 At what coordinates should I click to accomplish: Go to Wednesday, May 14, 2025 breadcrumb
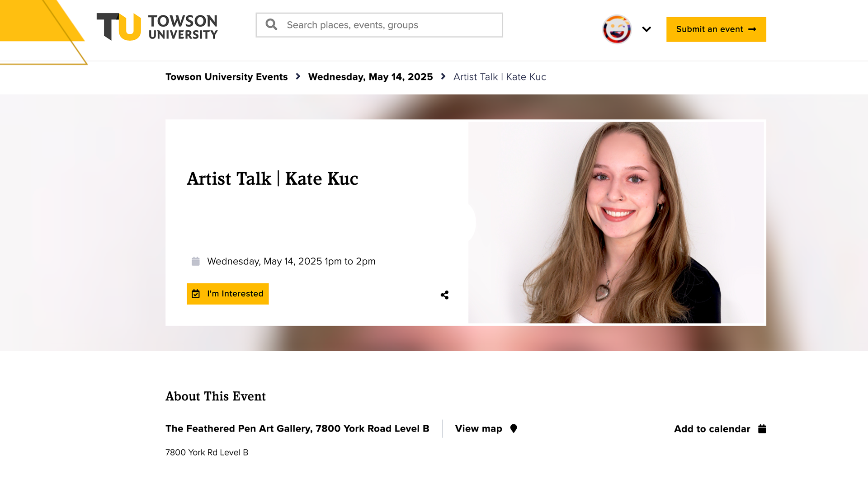pyautogui.click(x=370, y=77)
